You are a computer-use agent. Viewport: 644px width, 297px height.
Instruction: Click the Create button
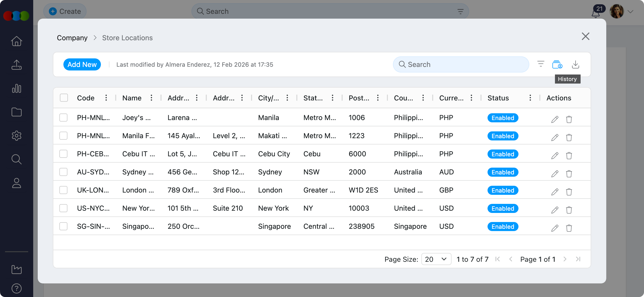[65, 11]
